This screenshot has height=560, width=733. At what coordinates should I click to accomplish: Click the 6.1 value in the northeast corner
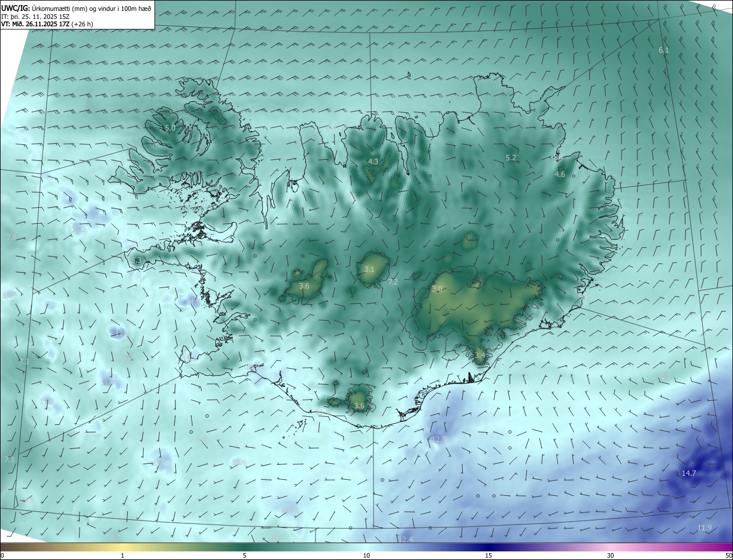pyautogui.click(x=664, y=50)
